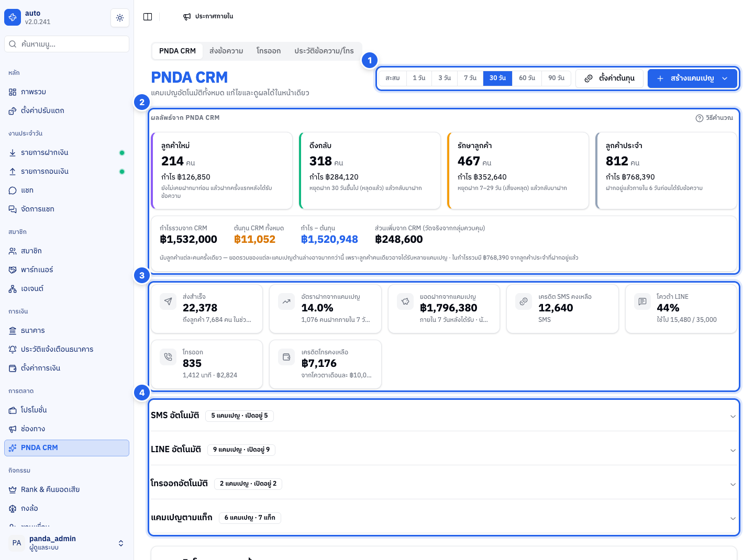Select the 60 วัน time range
754x560 pixels.
(527, 78)
